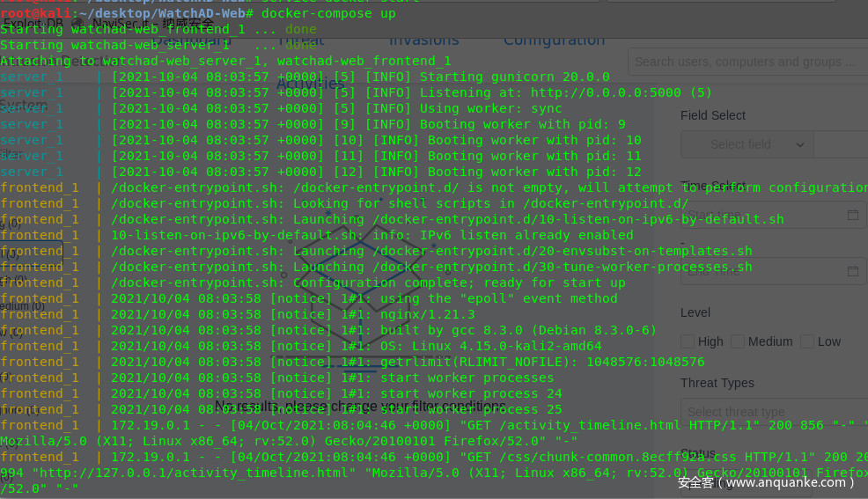
Task: Open the End time calendar icon
Action: (x=852, y=271)
